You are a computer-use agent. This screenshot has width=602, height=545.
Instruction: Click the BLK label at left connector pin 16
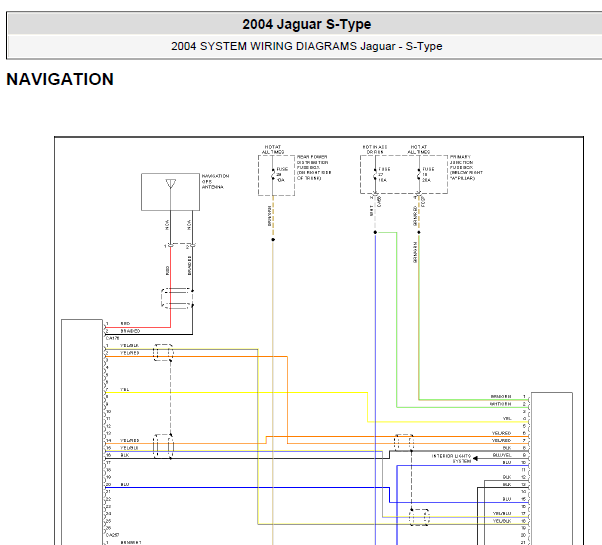125,455
